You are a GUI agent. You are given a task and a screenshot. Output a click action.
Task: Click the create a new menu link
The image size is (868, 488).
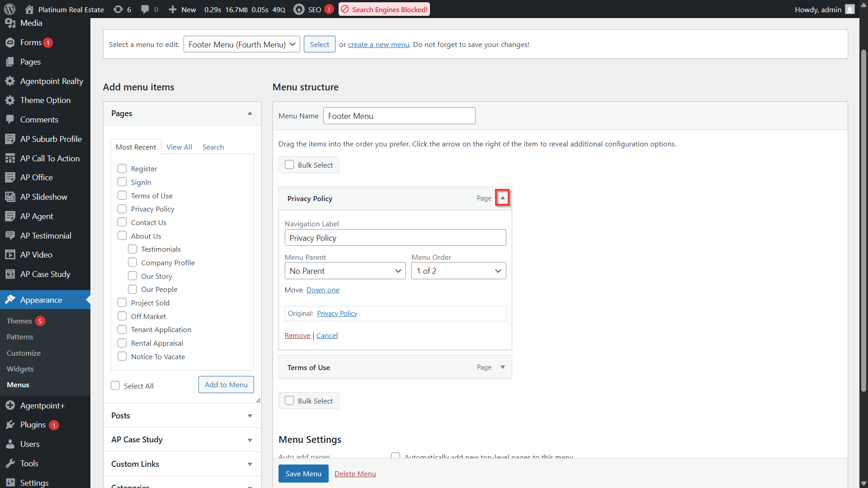(x=378, y=44)
